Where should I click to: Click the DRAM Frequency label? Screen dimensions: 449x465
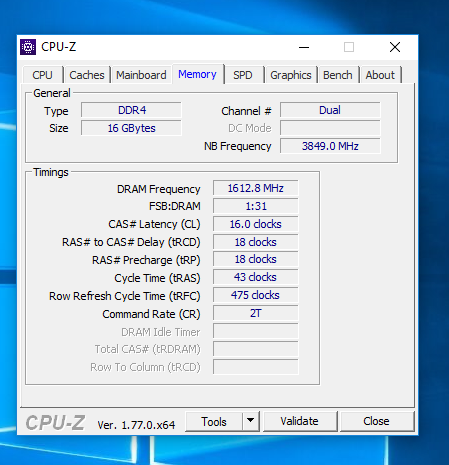coord(159,189)
